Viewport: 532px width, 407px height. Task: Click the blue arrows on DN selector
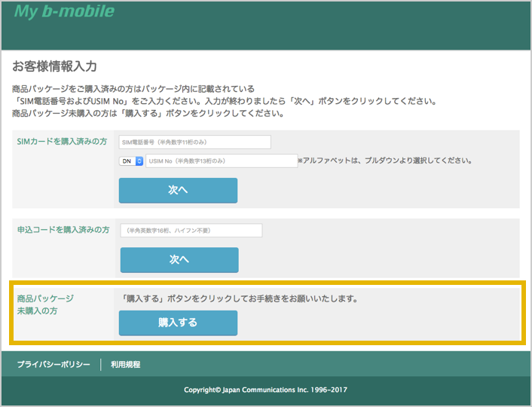click(x=139, y=161)
